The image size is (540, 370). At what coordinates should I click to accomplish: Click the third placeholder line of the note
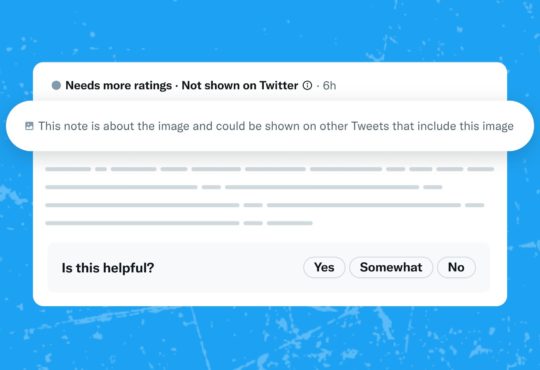pyautogui.click(x=264, y=205)
